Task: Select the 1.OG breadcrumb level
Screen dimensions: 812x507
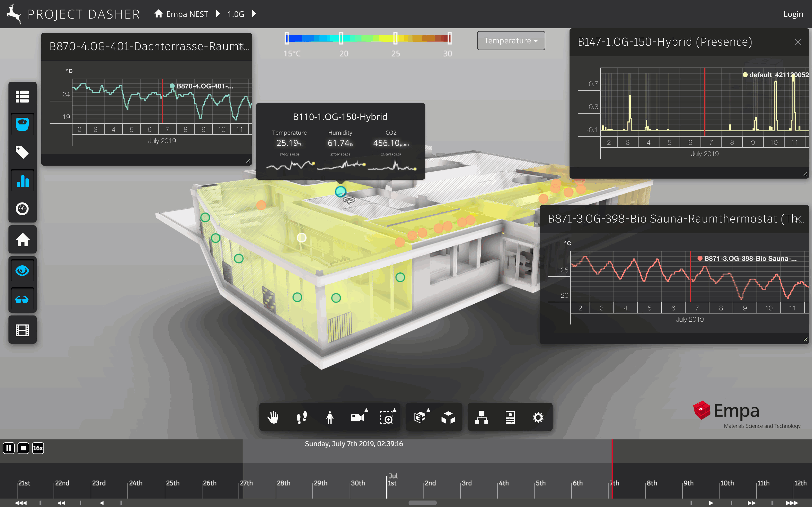Action: [236, 14]
